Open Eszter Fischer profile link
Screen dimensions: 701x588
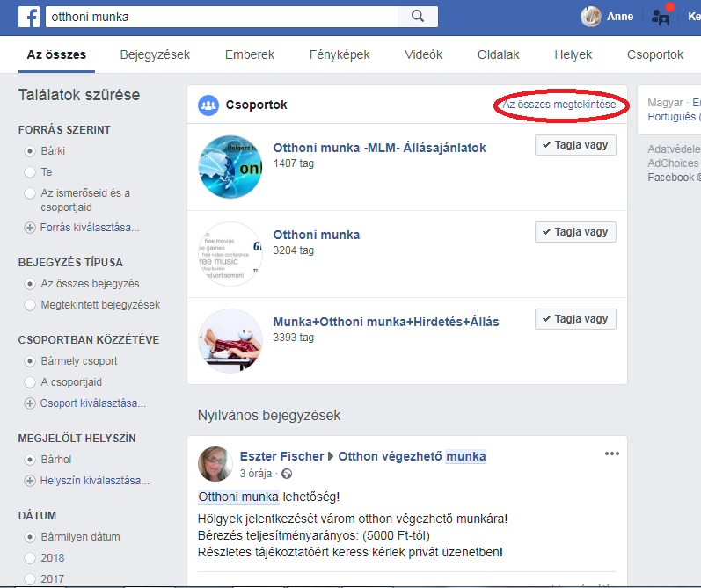281,456
